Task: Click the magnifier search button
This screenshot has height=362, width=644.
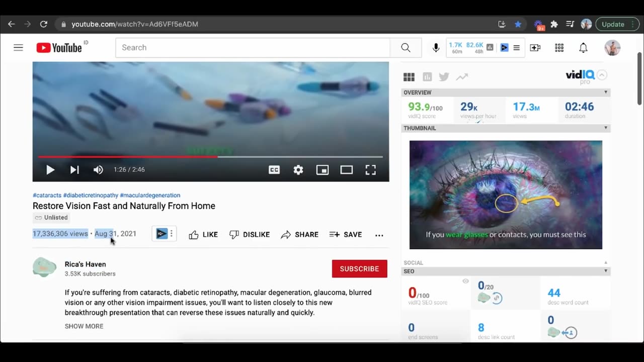Action: pyautogui.click(x=406, y=48)
